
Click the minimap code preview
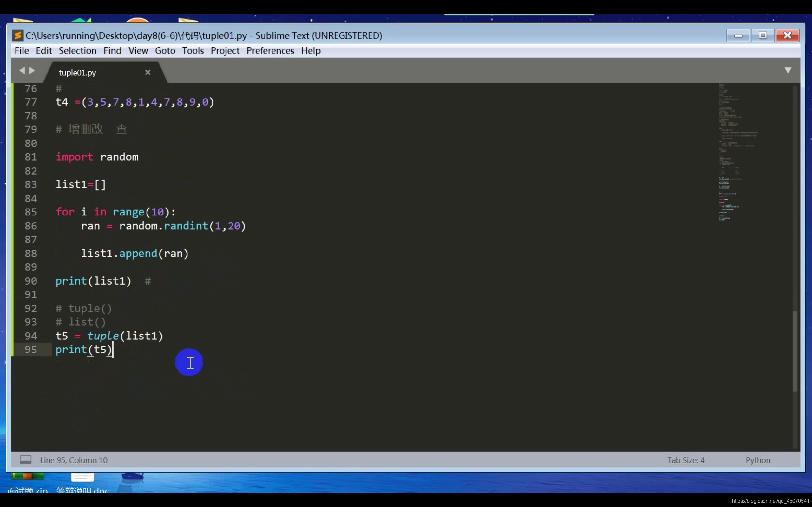[733, 151]
